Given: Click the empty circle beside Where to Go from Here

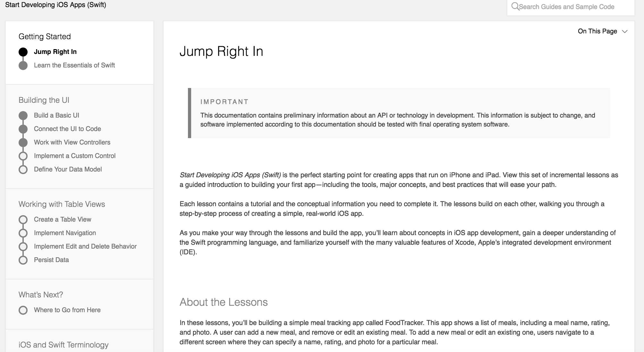Looking at the screenshot, I should (23, 310).
